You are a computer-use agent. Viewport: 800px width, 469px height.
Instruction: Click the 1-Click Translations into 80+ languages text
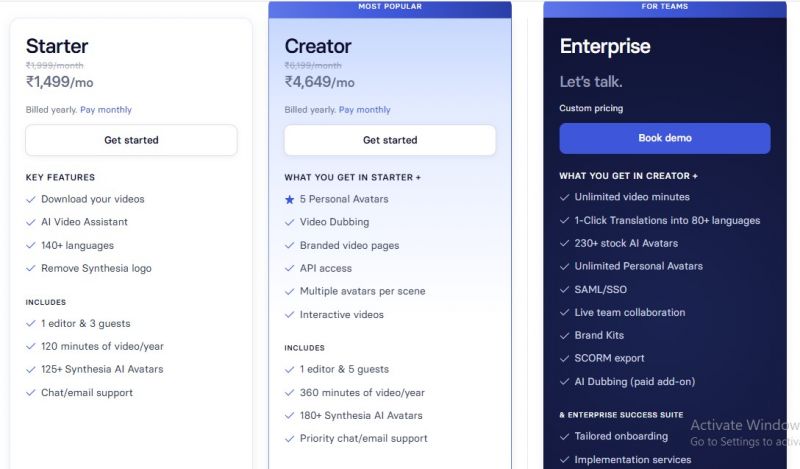click(667, 220)
